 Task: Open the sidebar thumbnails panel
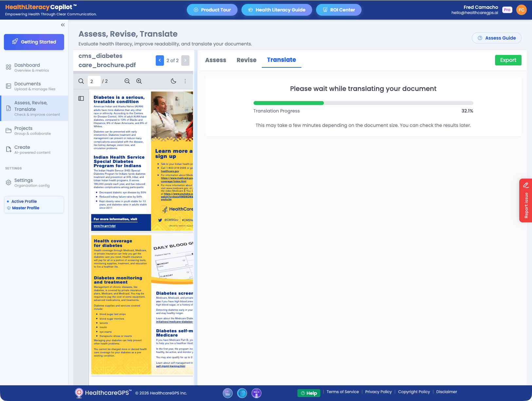click(80, 98)
